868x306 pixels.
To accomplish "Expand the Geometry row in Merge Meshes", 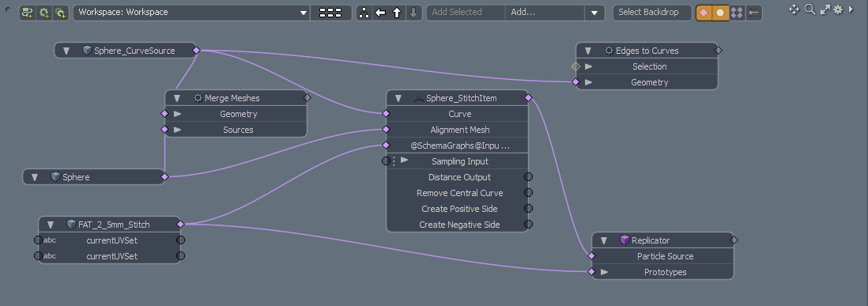I will (x=177, y=114).
